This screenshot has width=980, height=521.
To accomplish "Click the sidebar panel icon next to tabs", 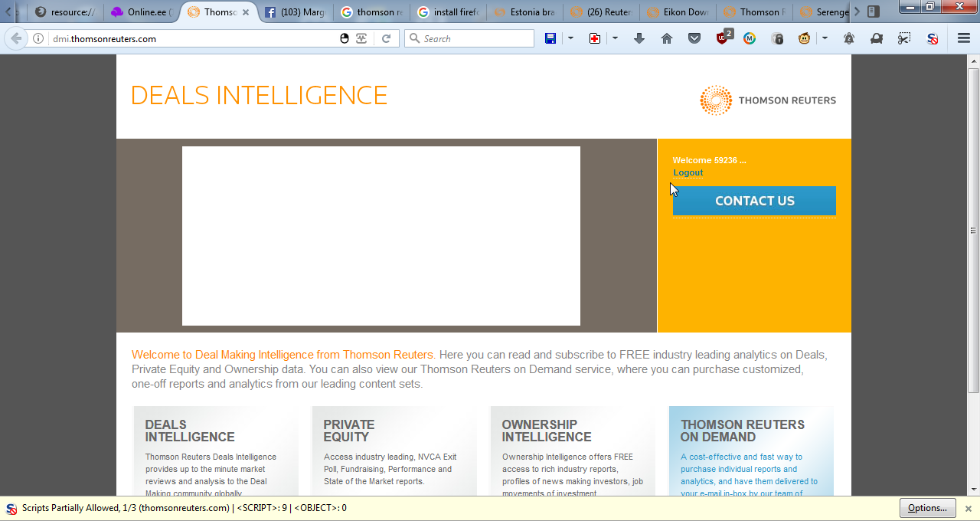I will pos(874,11).
